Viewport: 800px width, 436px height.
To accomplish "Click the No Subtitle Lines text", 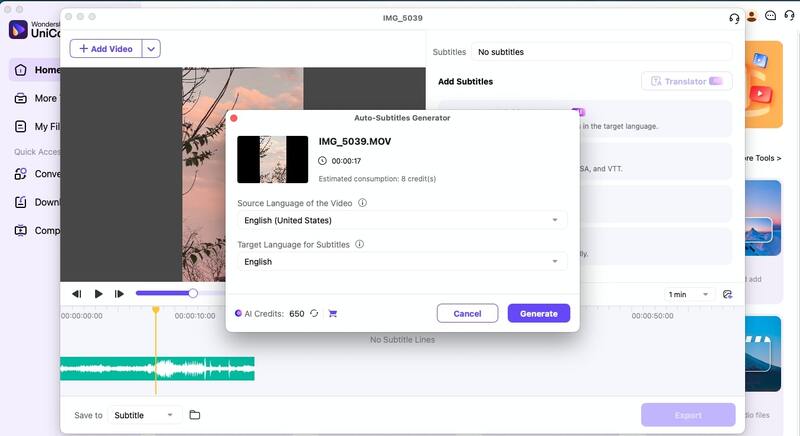I will (403, 340).
